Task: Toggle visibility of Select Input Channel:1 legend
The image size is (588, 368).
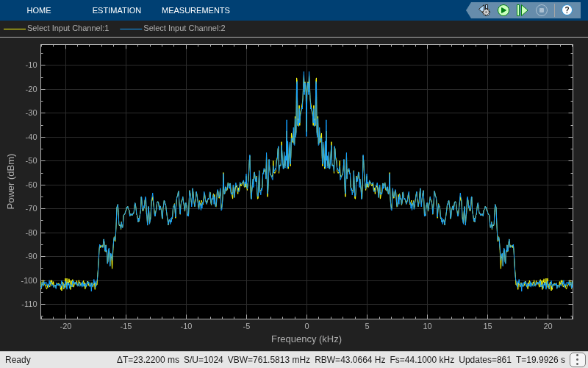Action: tap(68, 28)
